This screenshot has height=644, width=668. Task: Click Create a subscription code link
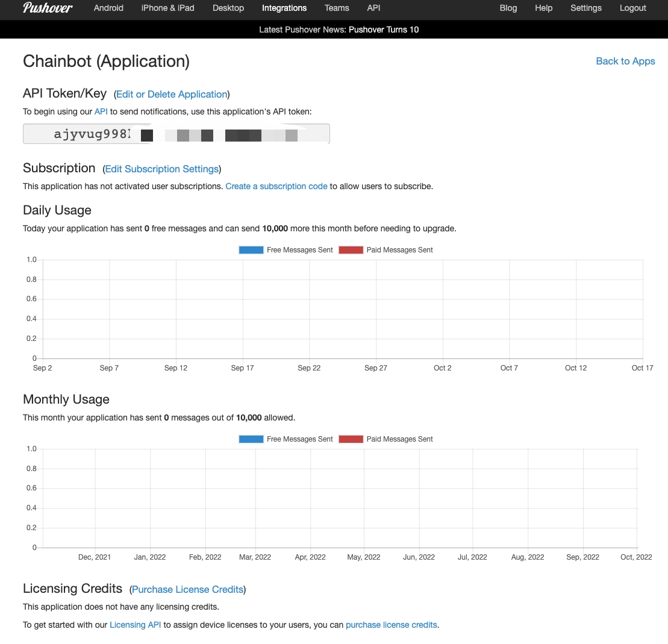[x=276, y=186]
